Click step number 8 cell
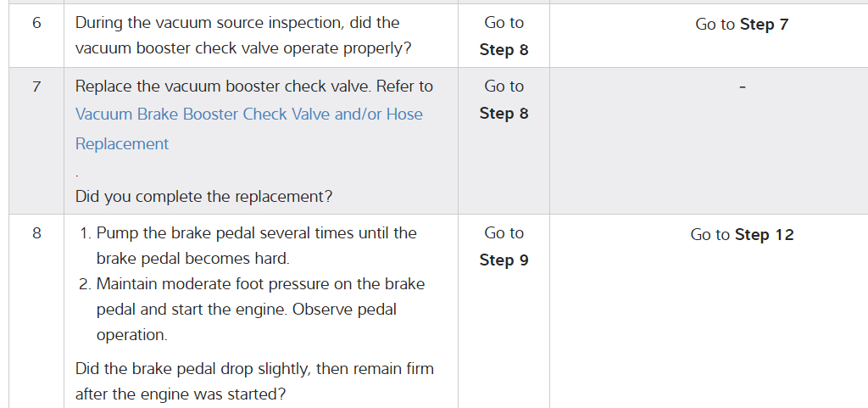Image resolution: width=868 pixels, height=408 pixels. tap(36, 233)
